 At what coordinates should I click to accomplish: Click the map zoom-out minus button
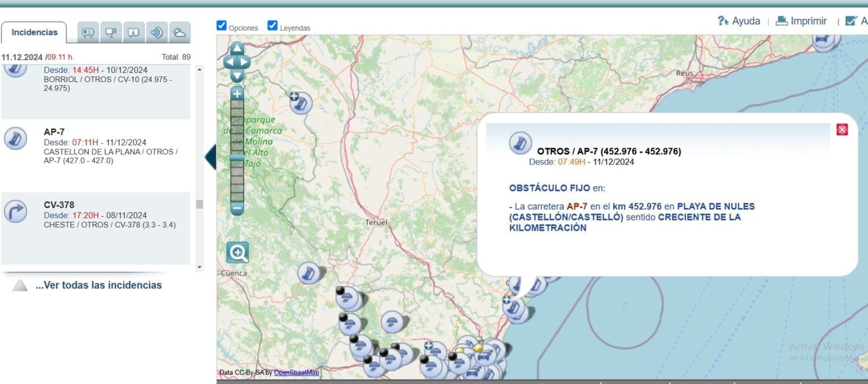(237, 208)
